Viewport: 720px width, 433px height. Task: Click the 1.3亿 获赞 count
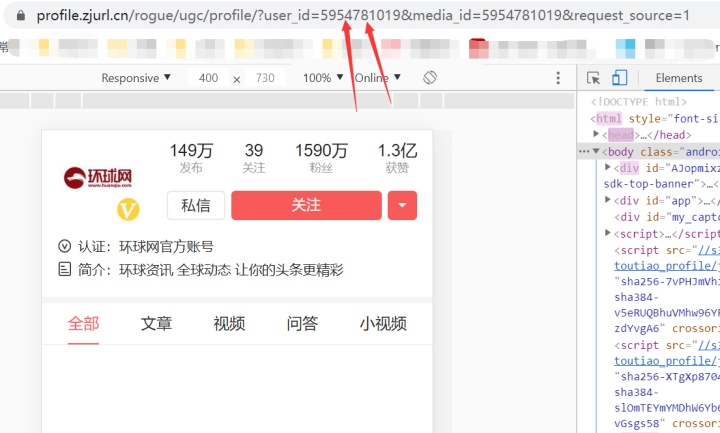pyautogui.click(x=397, y=158)
